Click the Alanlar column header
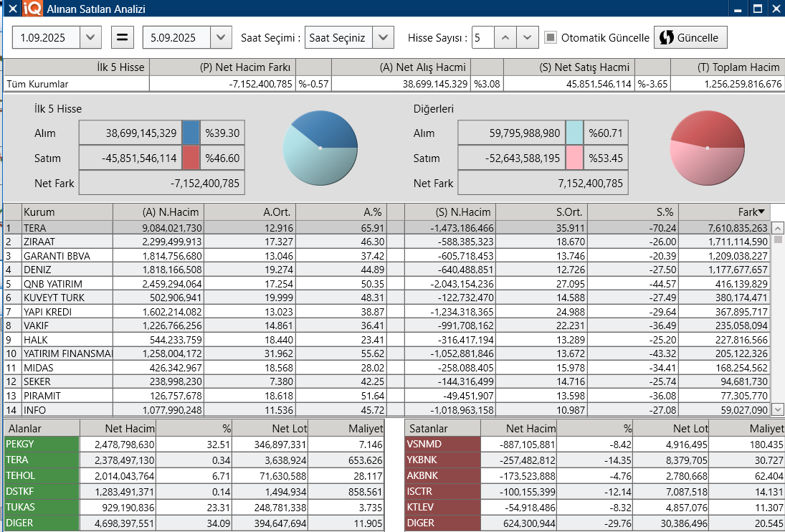785x532 pixels. pyautogui.click(x=42, y=429)
